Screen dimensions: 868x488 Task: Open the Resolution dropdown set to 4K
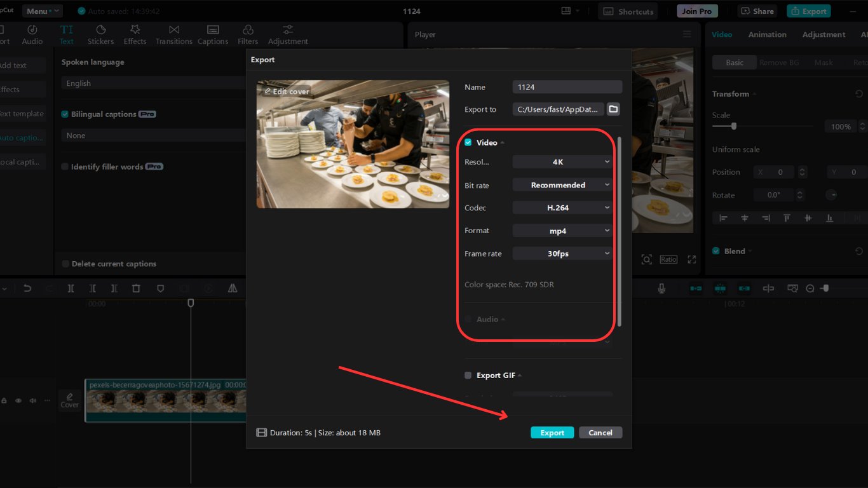pyautogui.click(x=562, y=161)
